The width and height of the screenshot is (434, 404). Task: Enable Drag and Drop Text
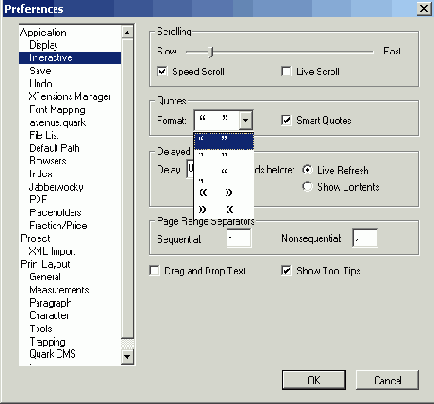click(155, 270)
